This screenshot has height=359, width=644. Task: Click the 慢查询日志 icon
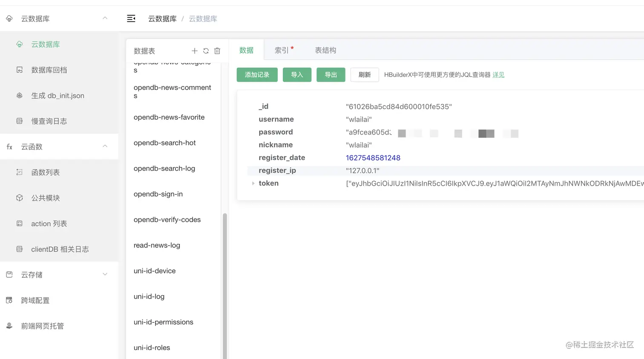(x=20, y=121)
